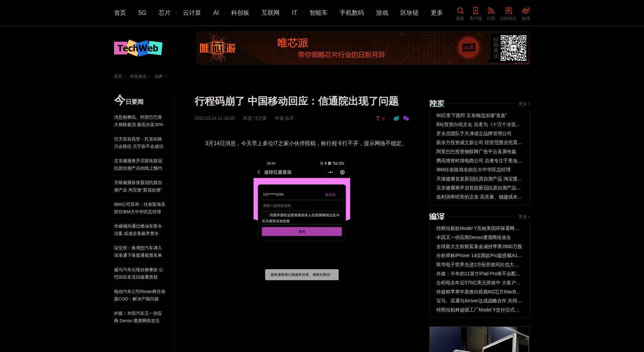Open the IT nav item

pyautogui.click(x=294, y=13)
